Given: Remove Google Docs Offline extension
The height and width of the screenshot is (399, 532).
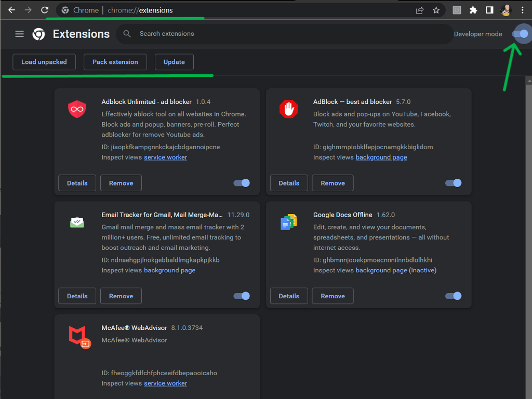Looking at the screenshot, I should click(x=332, y=296).
